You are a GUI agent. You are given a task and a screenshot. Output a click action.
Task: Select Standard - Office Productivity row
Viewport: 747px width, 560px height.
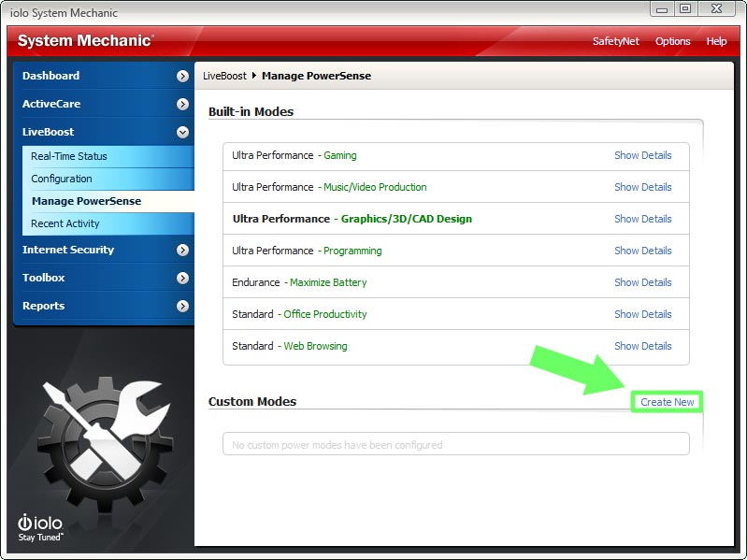coord(456,314)
